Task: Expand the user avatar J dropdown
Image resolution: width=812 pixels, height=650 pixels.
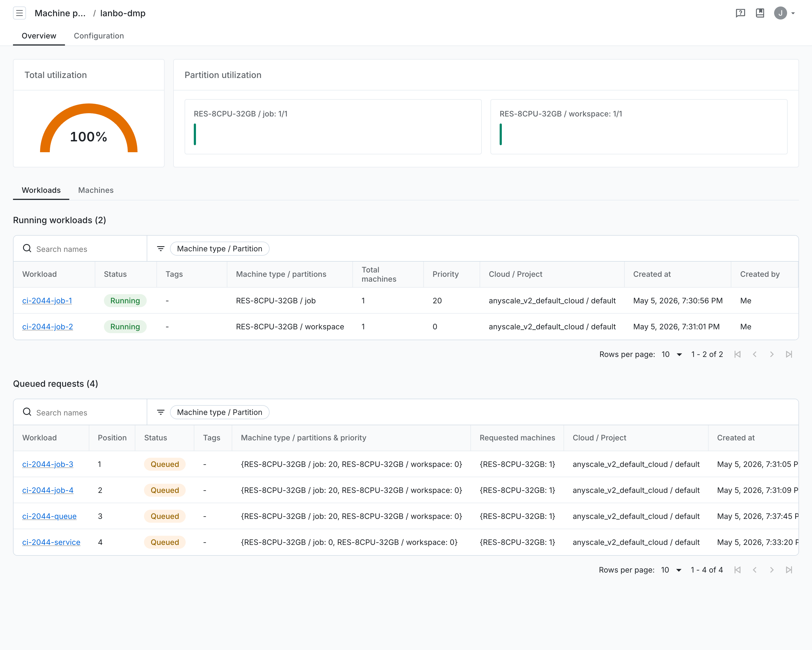Action: coord(785,13)
